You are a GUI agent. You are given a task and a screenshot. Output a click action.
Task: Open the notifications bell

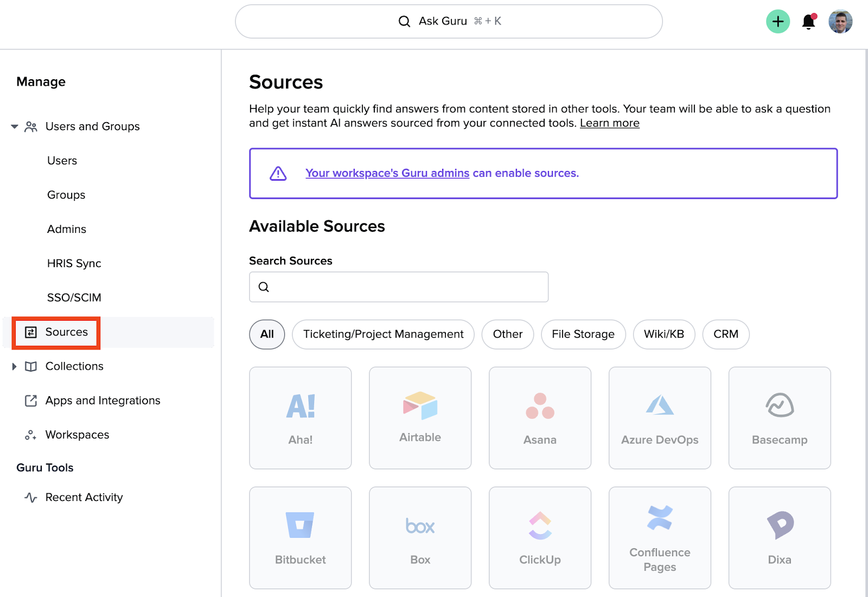(808, 22)
